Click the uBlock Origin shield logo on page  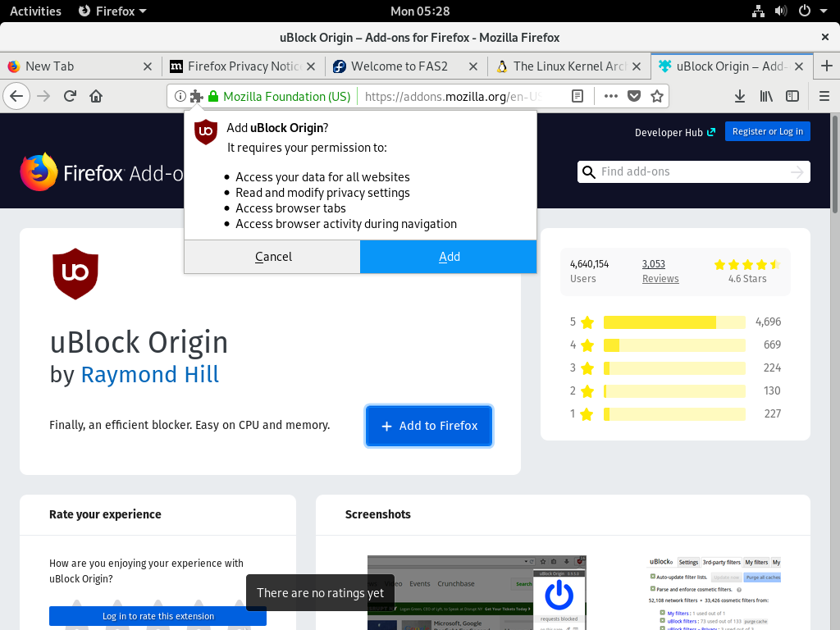(75, 273)
